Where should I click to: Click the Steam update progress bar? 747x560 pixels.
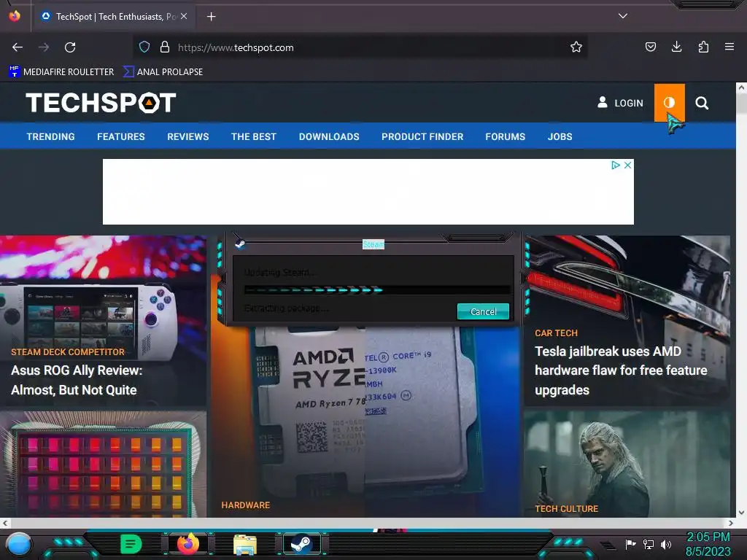[377, 289]
